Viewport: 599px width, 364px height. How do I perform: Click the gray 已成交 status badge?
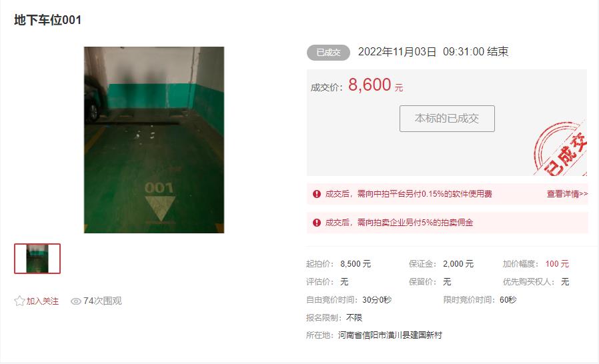pos(329,52)
